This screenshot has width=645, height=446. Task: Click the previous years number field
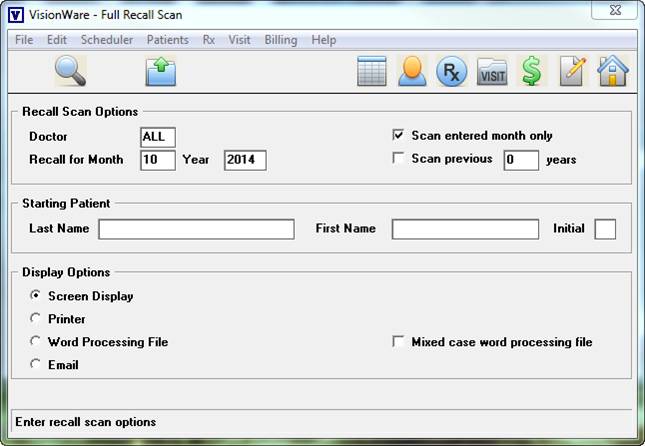(x=521, y=160)
